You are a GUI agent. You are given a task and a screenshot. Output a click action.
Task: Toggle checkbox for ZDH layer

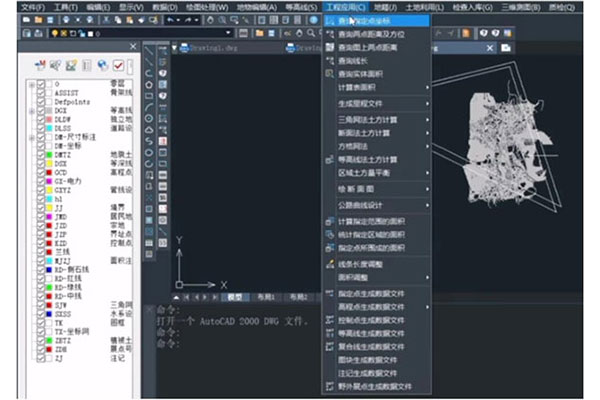point(41,348)
